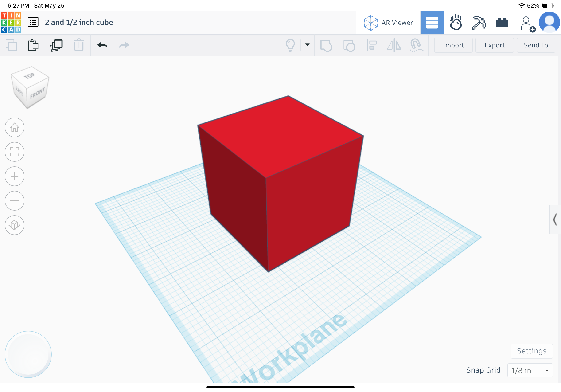Toggle the Cruise magnet tool
The height and width of the screenshot is (392, 561).
(416, 45)
